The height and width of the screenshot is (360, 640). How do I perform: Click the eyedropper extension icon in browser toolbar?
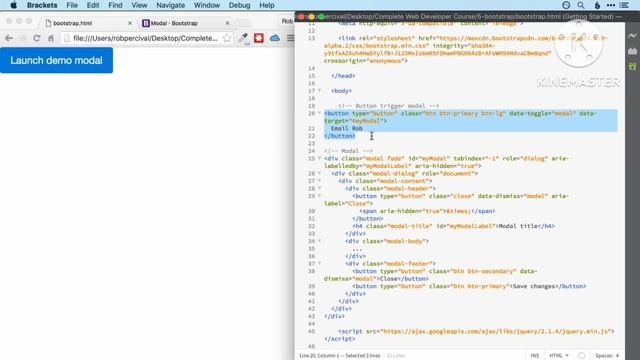[x=243, y=38]
